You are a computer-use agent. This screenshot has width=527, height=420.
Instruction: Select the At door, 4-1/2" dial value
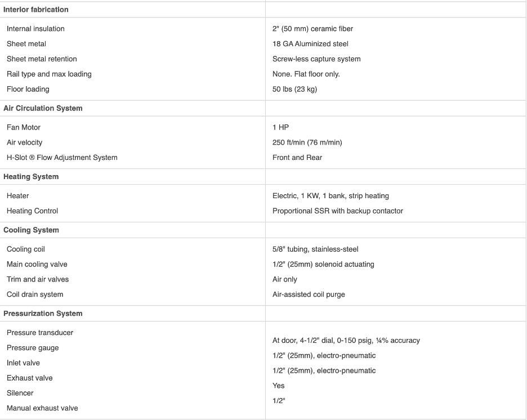(x=346, y=341)
